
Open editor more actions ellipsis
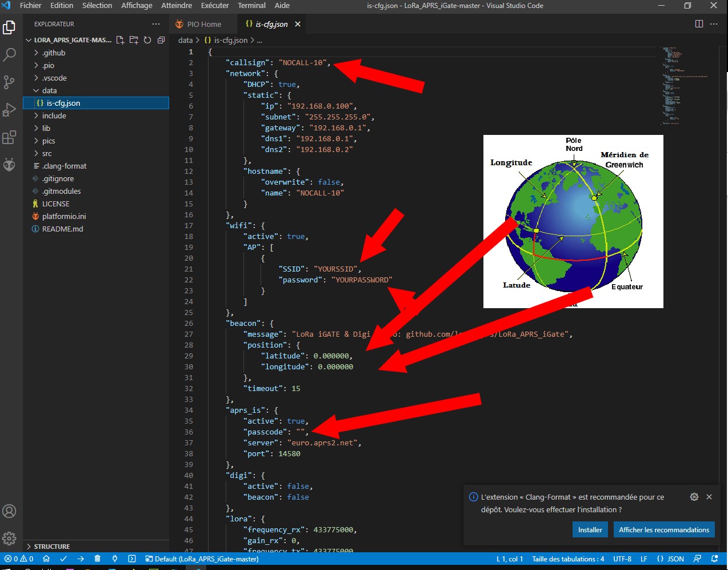pyautogui.click(x=714, y=24)
